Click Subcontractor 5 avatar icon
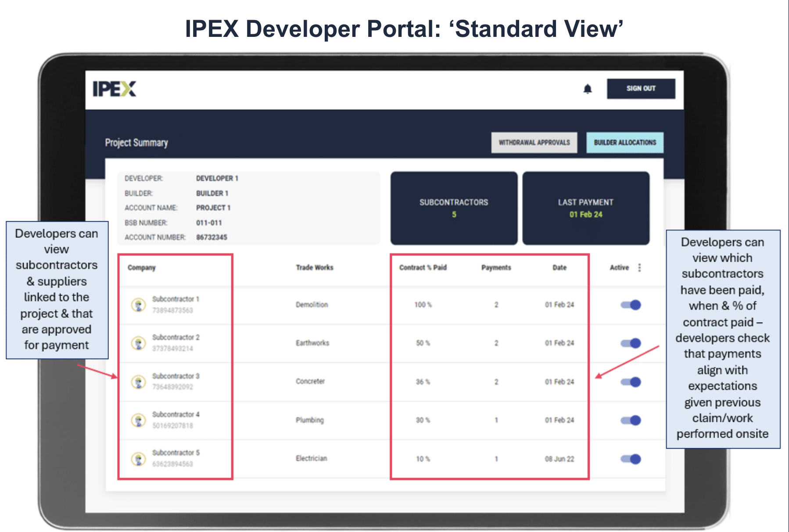 tap(139, 459)
